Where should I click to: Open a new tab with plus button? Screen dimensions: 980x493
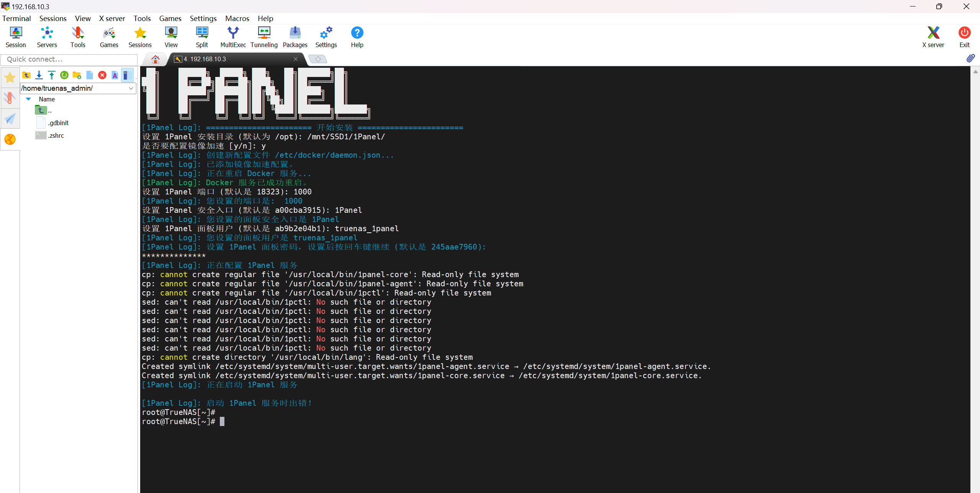318,59
